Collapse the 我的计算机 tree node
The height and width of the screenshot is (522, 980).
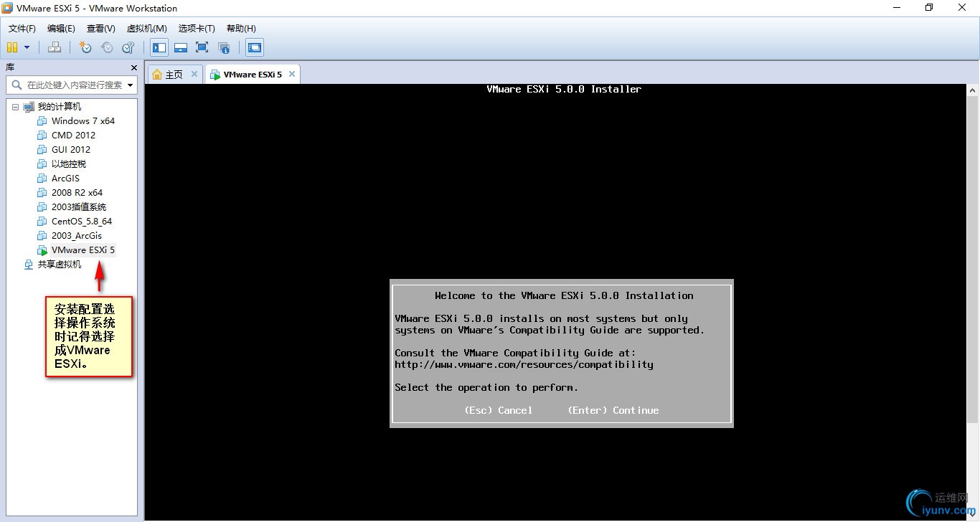(x=15, y=107)
